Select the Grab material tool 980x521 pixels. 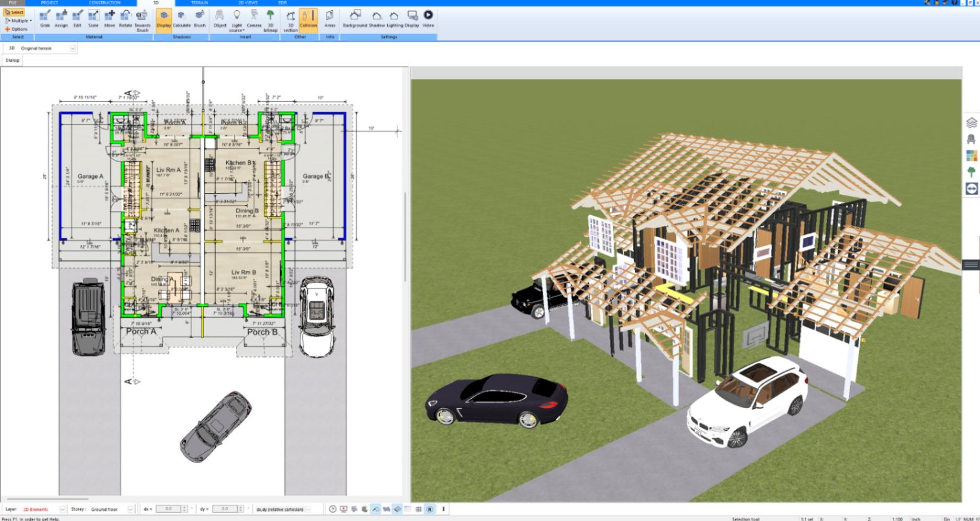45,19
